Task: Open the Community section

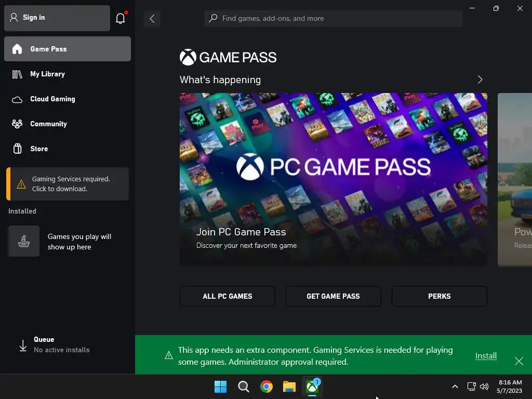Action: point(68,124)
